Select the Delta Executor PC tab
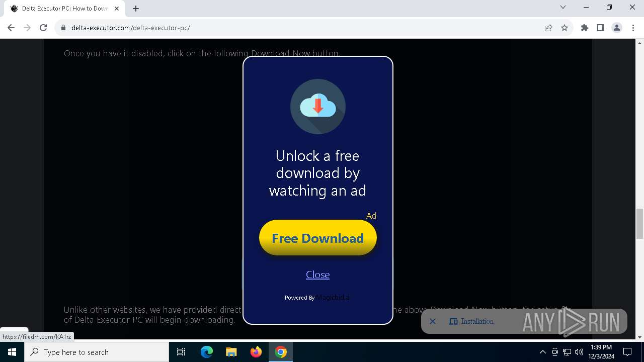 pos(64,9)
